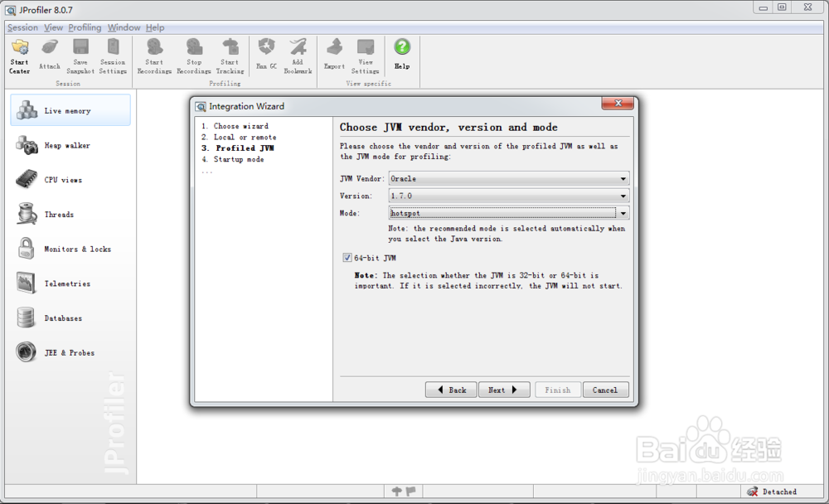Viewport: 829px width, 504px height.
Task: Click the "4. Startup mode" step
Action: click(x=232, y=159)
